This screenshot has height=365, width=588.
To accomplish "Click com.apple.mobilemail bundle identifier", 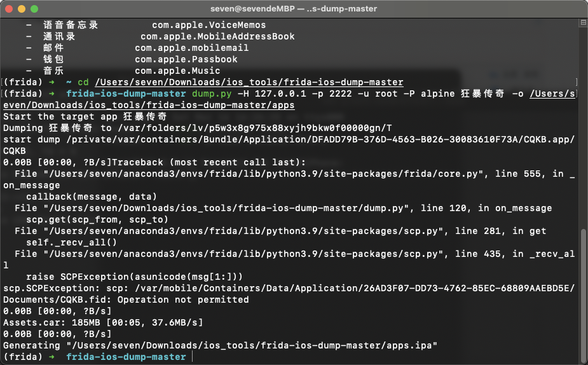I will click(191, 48).
